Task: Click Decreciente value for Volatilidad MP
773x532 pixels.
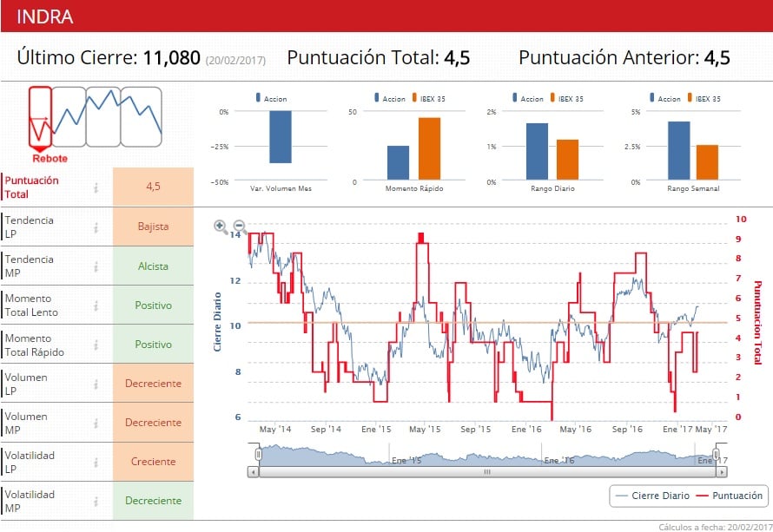Action: pos(154,501)
